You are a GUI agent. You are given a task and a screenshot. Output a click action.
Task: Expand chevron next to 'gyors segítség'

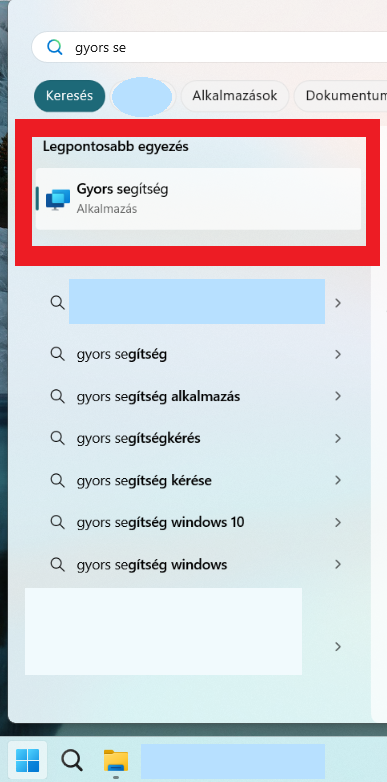(338, 355)
